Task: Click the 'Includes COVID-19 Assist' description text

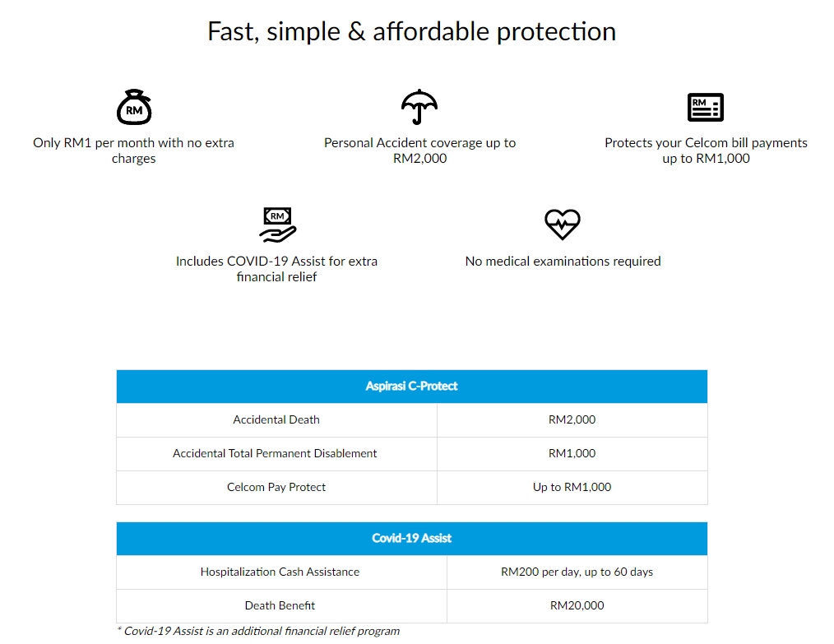Action: pyautogui.click(x=276, y=269)
